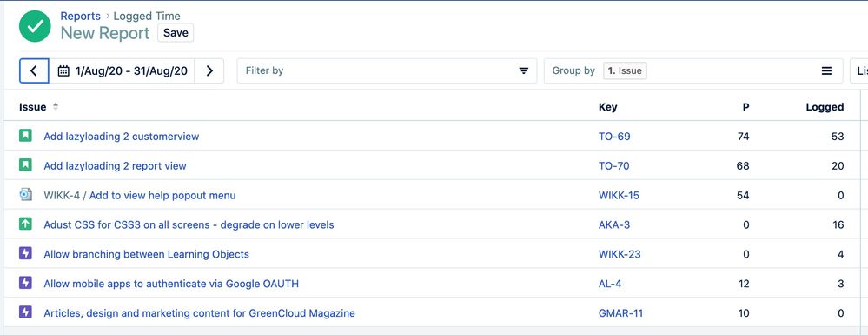Click logged value 16 in AKA-3 row
Image resolution: width=868 pixels, height=335 pixels.
838,224
